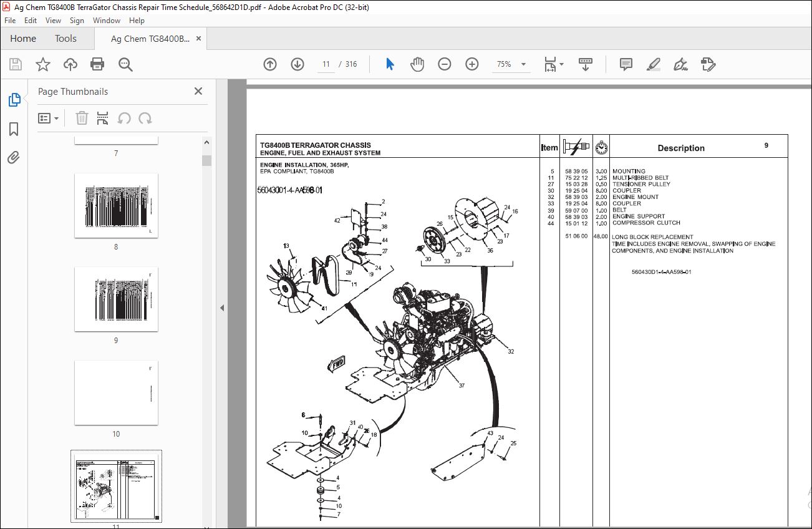Click the 'Description' column header
This screenshot has width=812, height=529.
681,148
